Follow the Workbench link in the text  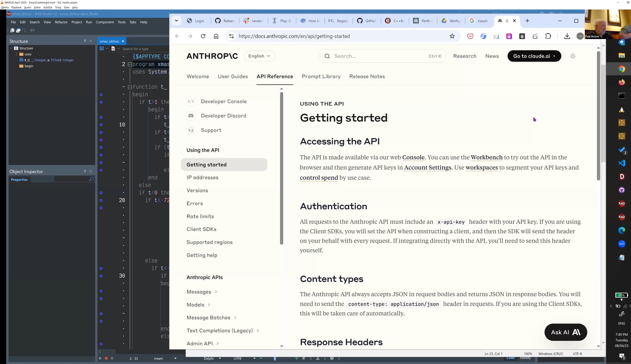[486, 157]
